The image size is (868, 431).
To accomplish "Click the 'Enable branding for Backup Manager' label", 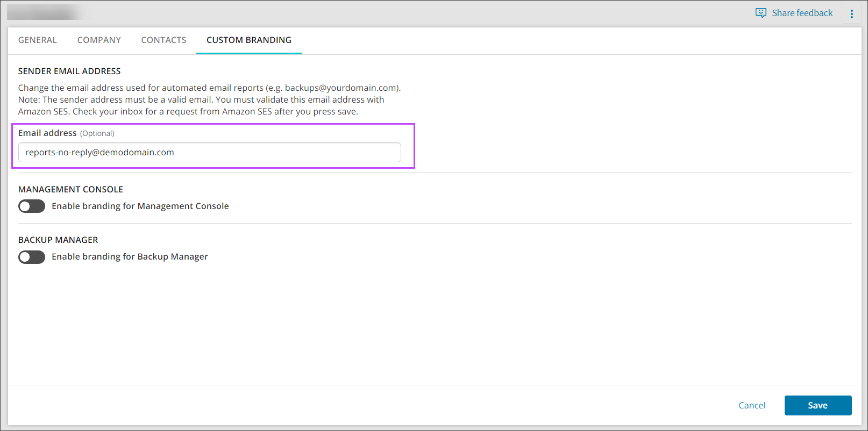I will click(x=130, y=257).
